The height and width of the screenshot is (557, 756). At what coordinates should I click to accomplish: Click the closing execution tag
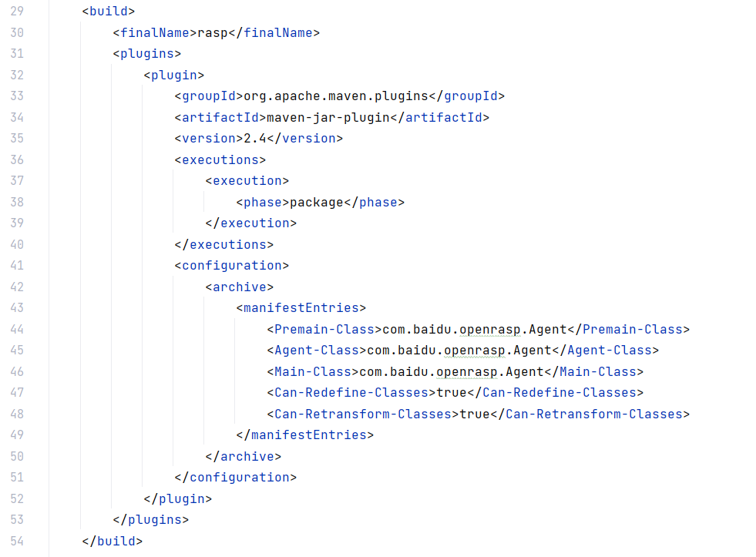point(251,223)
